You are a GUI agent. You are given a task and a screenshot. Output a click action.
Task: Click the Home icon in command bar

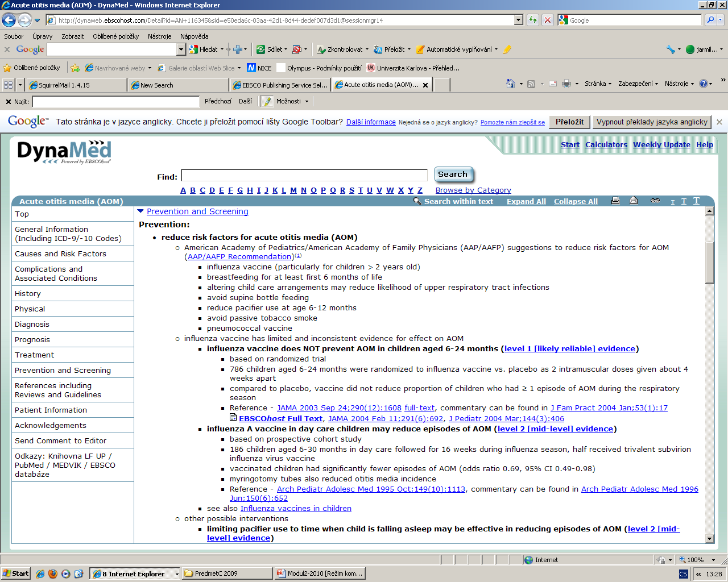pyautogui.click(x=510, y=84)
